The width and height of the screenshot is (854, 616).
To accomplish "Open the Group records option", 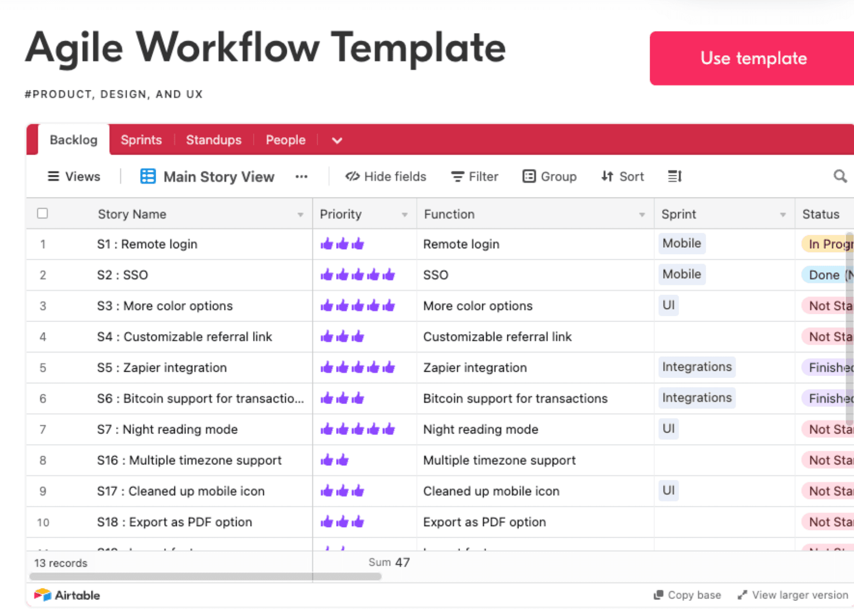I will point(550,176).
